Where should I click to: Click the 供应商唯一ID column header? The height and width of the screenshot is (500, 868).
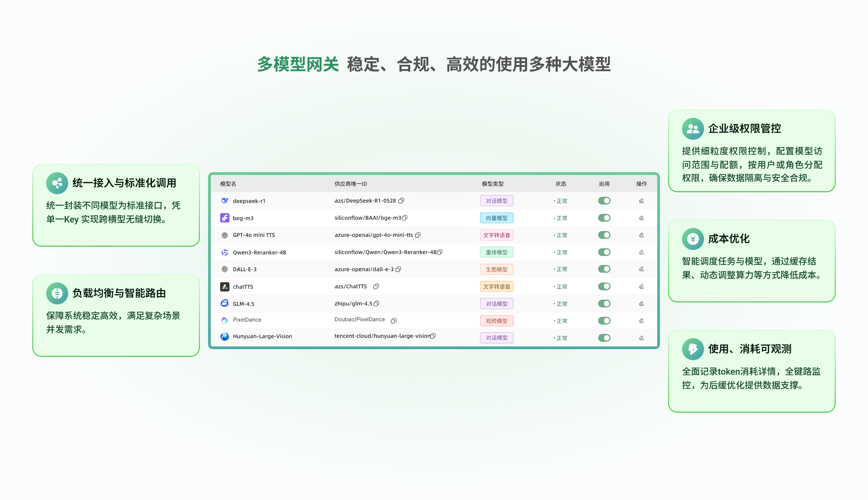[x=351, y=184]
